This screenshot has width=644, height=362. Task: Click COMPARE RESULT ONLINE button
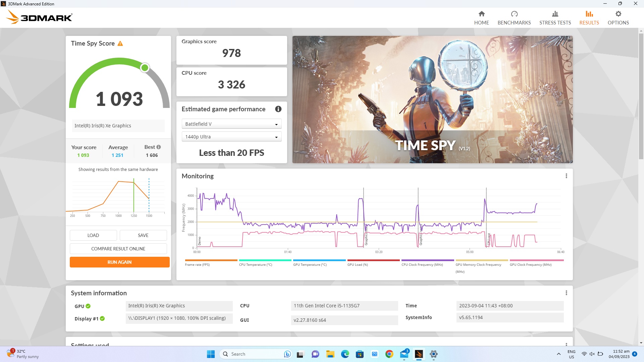pos(118,249)
